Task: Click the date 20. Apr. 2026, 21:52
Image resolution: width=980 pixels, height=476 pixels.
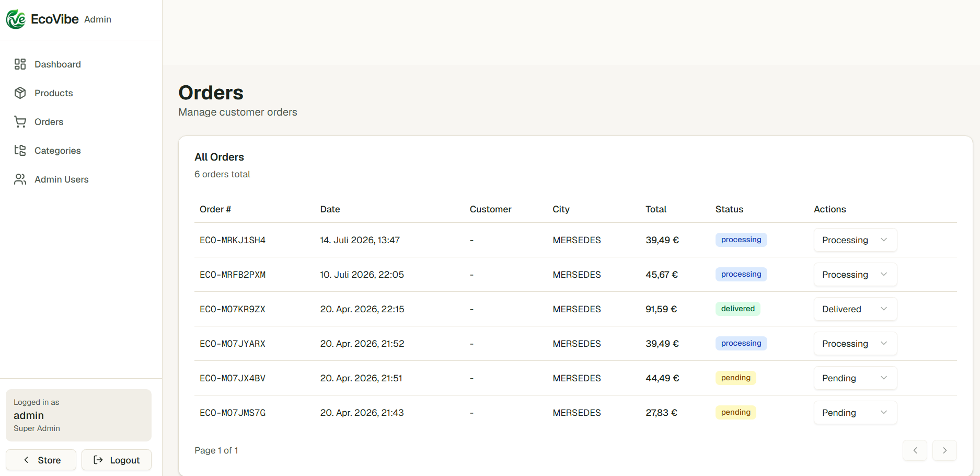Action: (362, 344)
